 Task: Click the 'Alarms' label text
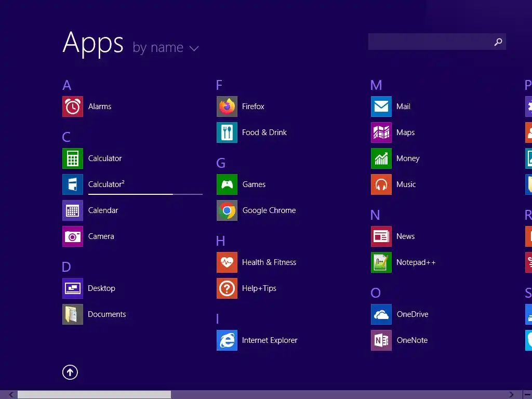click(x=100, y=107)
